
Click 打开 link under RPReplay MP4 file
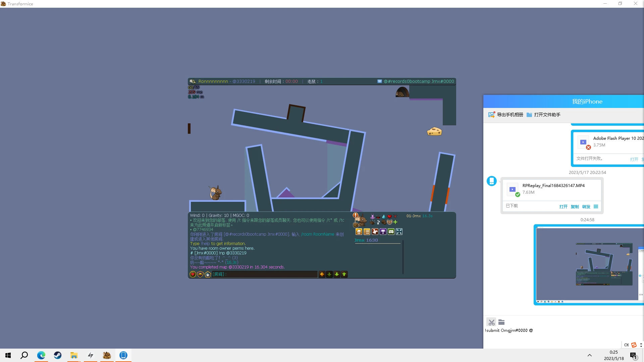(x=563, y=207)
